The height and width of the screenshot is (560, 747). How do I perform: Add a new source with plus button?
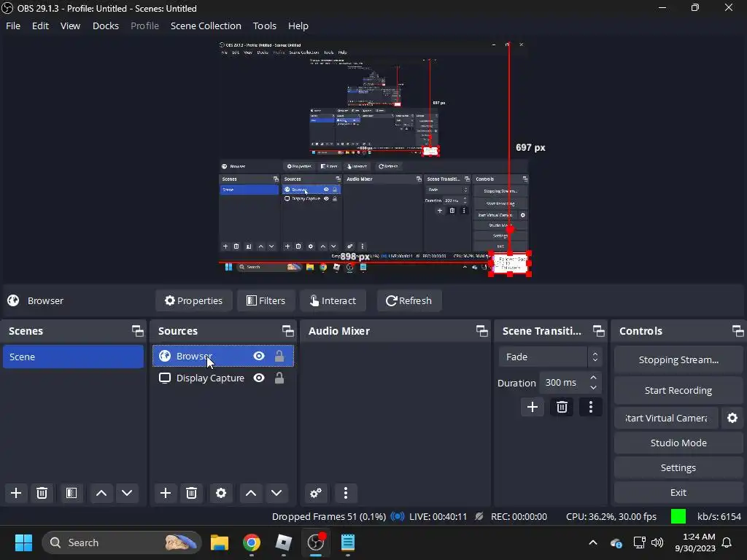point(166,493)
